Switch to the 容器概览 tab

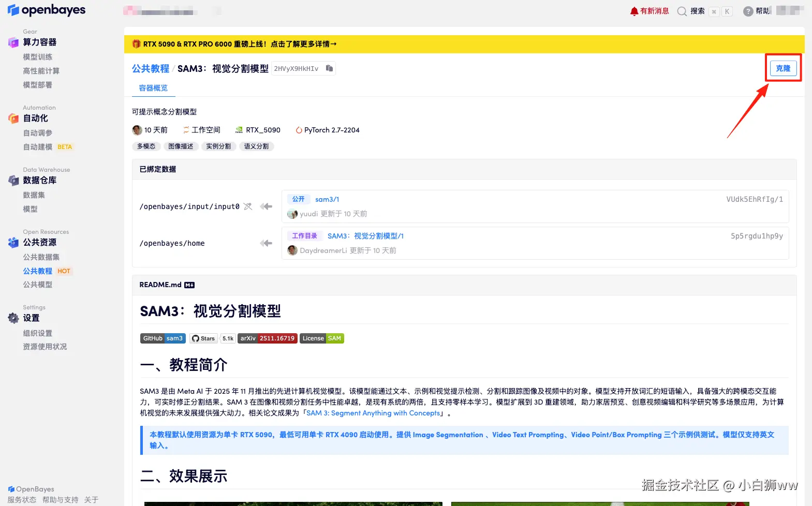point(153,88)
